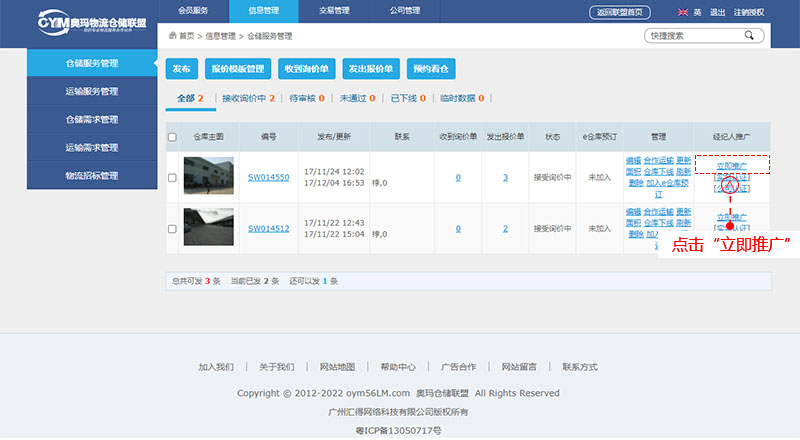Click 立即推广 link for first warehouse
This screenshot has width=800, height=440.
point(731,165)
